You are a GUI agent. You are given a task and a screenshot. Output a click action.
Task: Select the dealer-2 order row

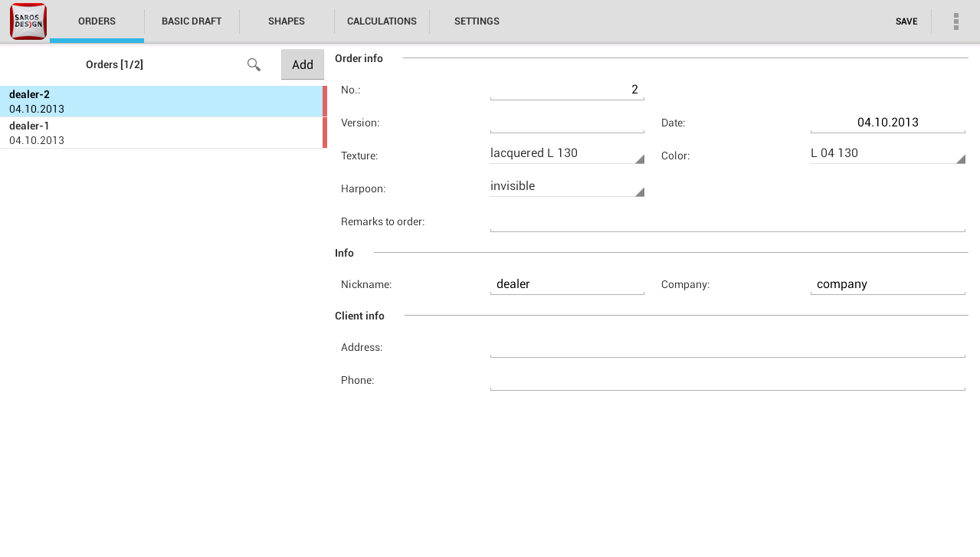[163, 101]
